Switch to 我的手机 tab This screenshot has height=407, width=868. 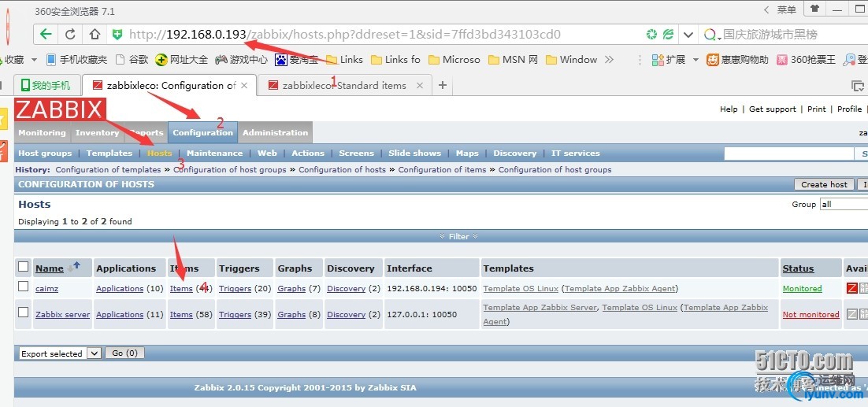46,85
